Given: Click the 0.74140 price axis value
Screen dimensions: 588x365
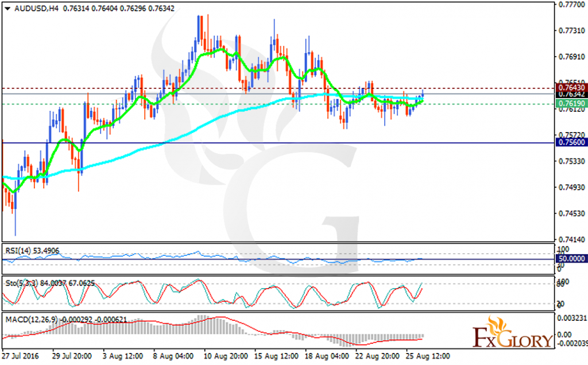Looking at the screenshot, I should pyautogui.click(x=571, y=239).
